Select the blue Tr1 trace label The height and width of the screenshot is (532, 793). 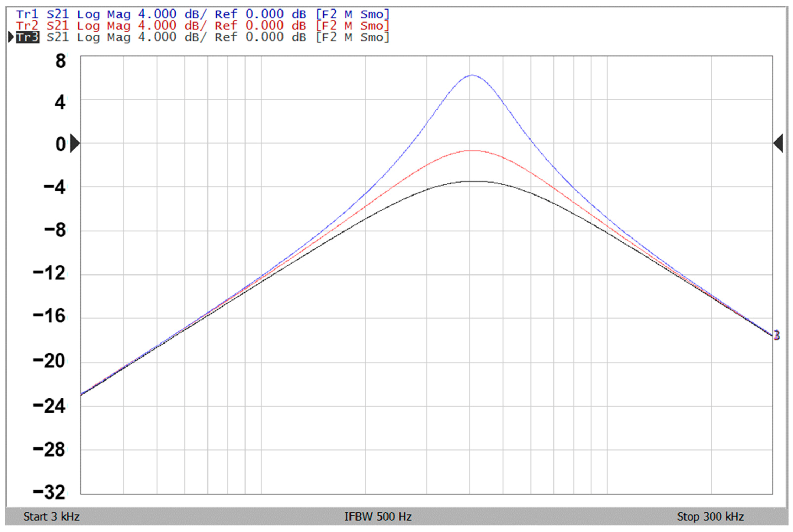(27, 14)
